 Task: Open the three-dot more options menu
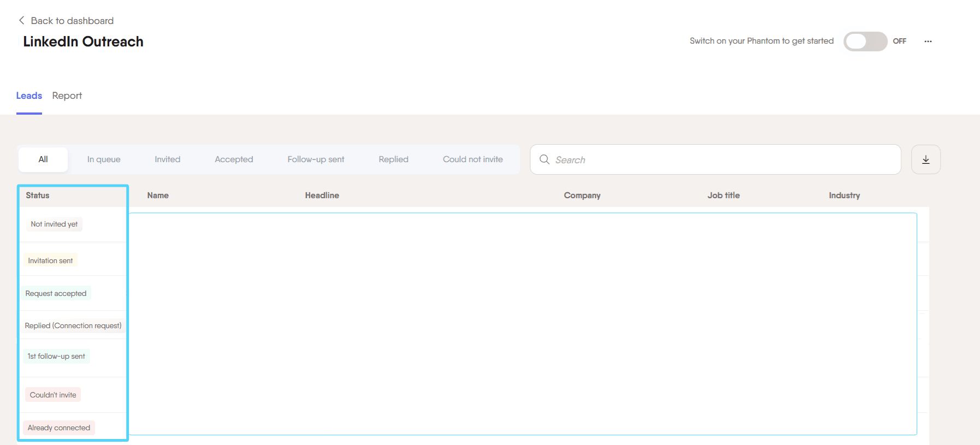[x=928, y=41]
